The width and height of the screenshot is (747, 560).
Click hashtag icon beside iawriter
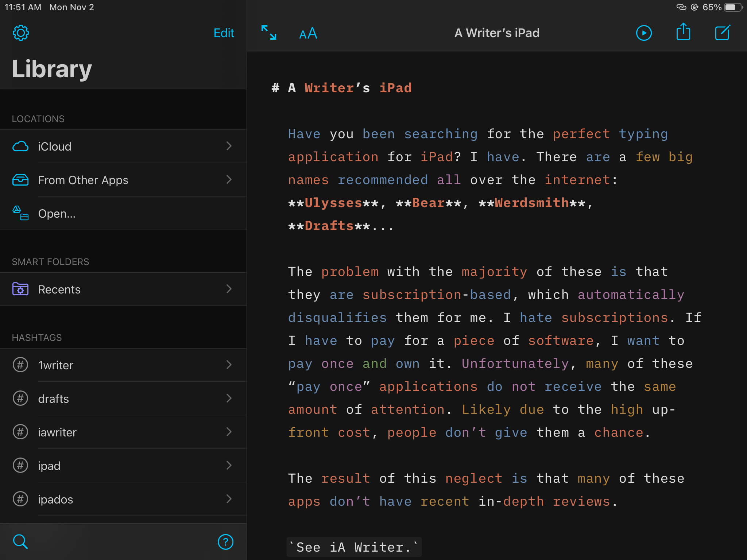[x=20, y=432]
